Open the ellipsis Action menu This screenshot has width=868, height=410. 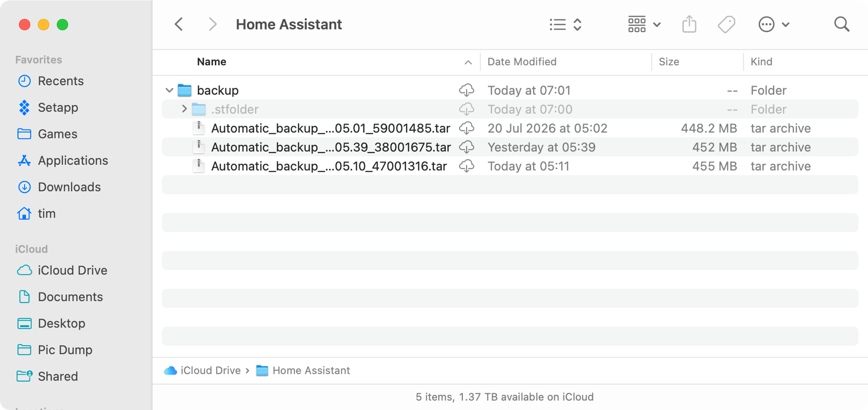point(774,24)
